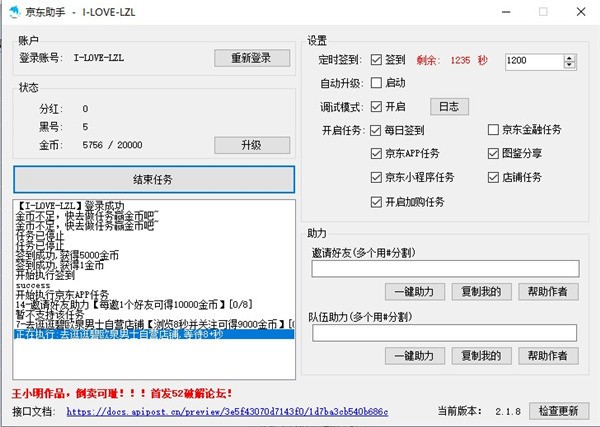Viewport: 600px width, 427px height.
Task: Click the 剩余 1235 秒 countdown text
Action: click(452, 60)
